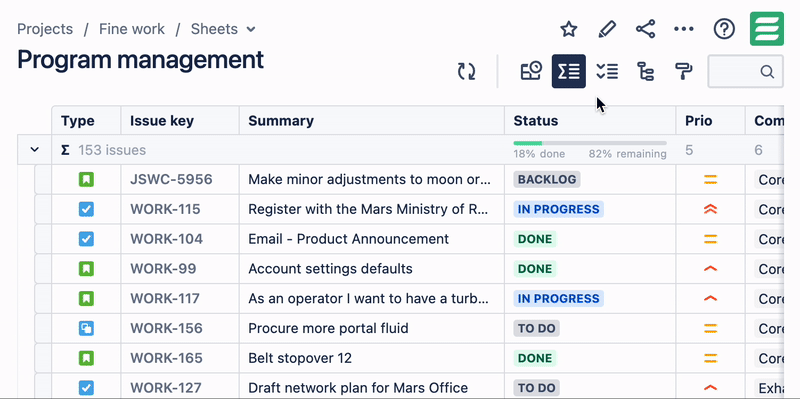Click the refresh sync icon
800x399 pixels.
[466, 71]
